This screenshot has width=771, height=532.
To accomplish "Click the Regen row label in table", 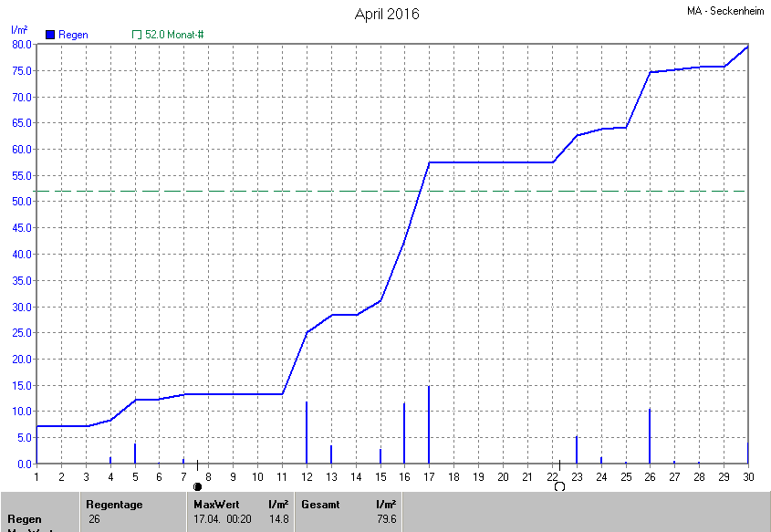I will 24,518.
